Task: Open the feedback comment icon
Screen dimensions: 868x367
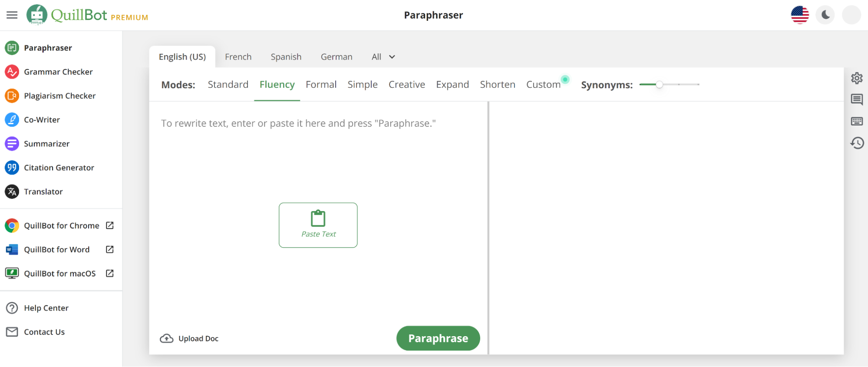Action: pyautogui.click(x=857, y=99)
